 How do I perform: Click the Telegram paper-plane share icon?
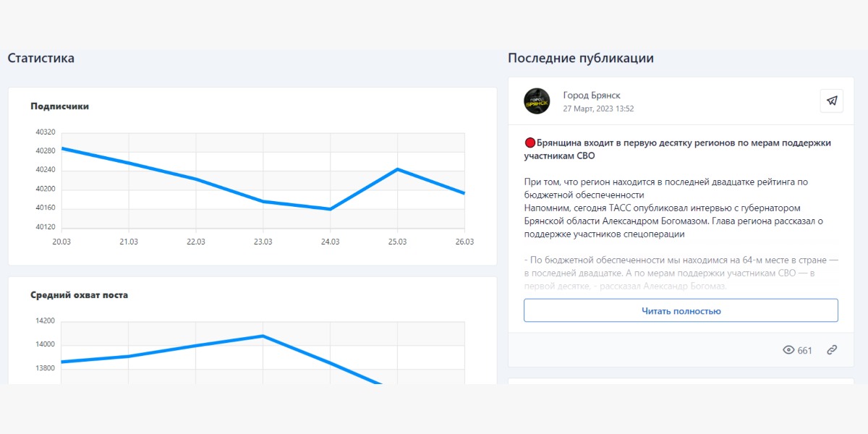tap(832, 101)
